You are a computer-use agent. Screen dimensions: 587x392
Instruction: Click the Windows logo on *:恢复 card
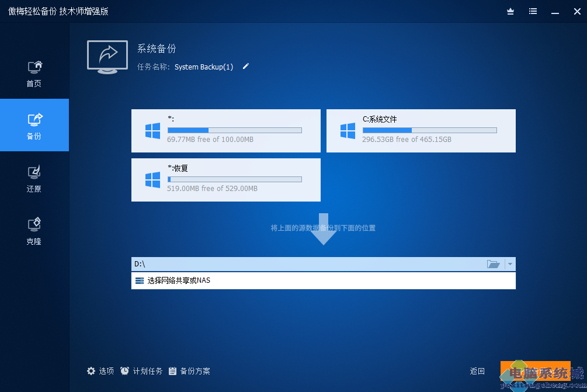153,180
